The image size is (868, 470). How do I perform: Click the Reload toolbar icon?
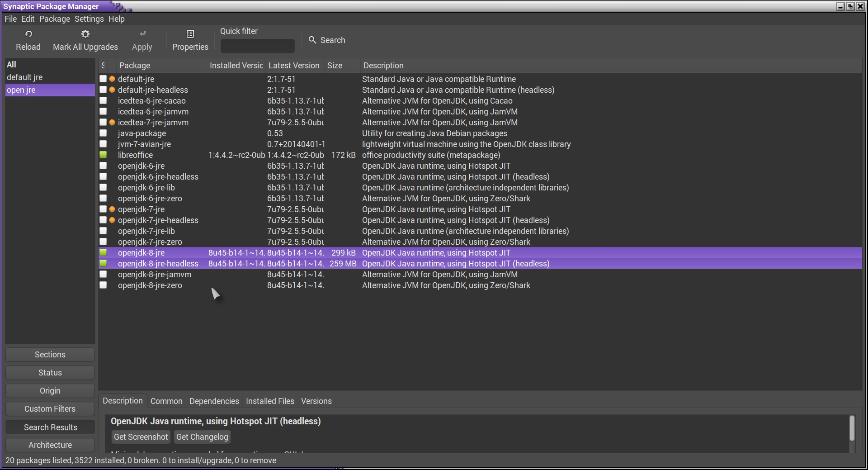pos(28,34)
